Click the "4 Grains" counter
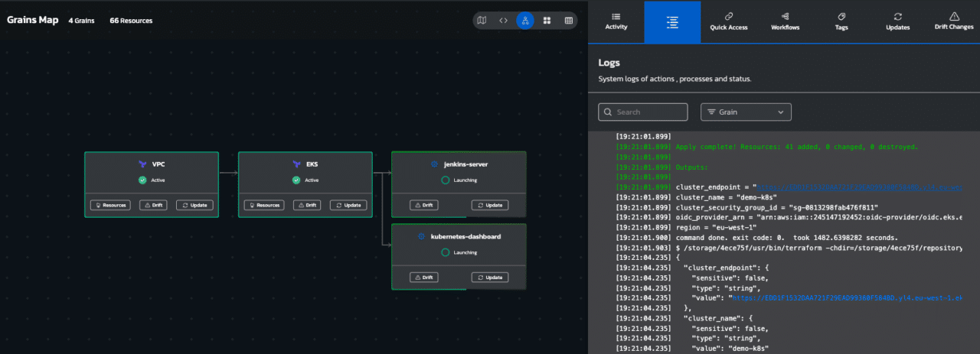980x354 pixels. pos(81,21)
